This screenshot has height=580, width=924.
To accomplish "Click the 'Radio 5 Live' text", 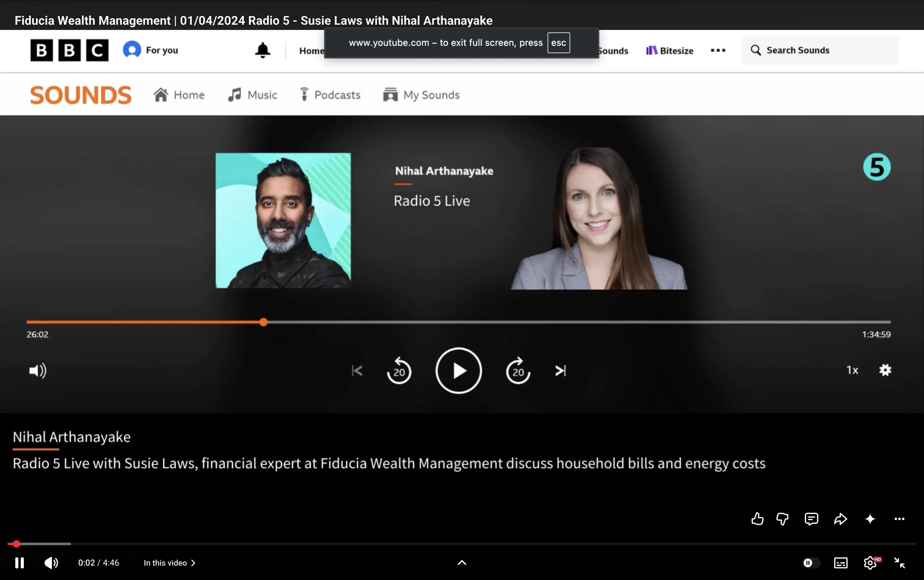I will point(432,201).
